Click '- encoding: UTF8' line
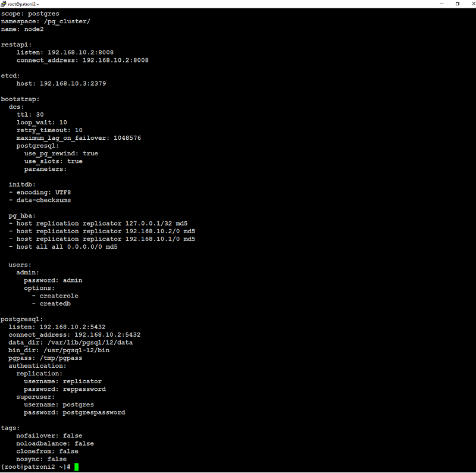The width and height of the screenshot is (476, 473). coord(40,193)
